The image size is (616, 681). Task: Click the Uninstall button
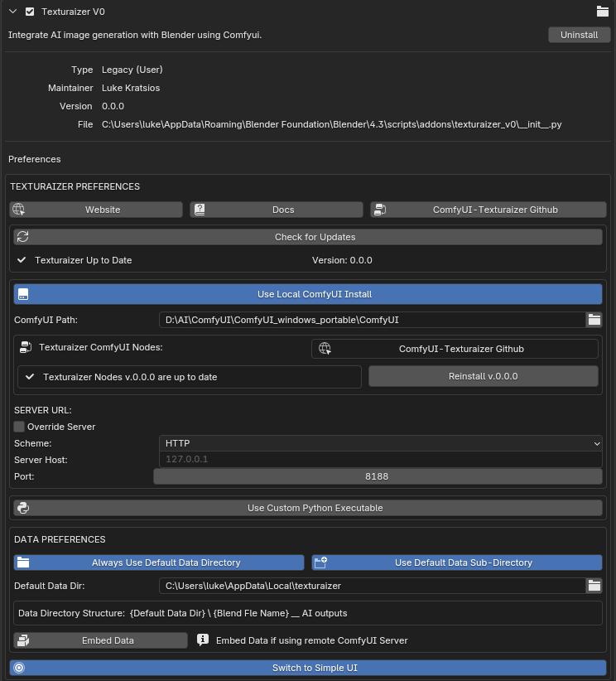pos(579,35)
